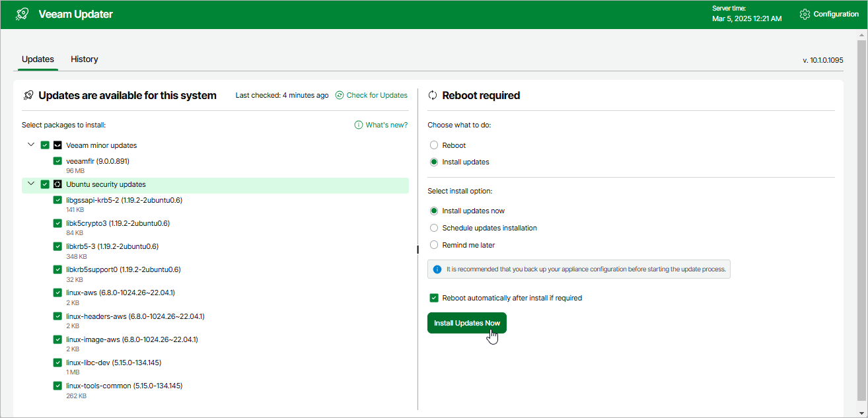Collapse the Ubuntu security updates group

31,184
